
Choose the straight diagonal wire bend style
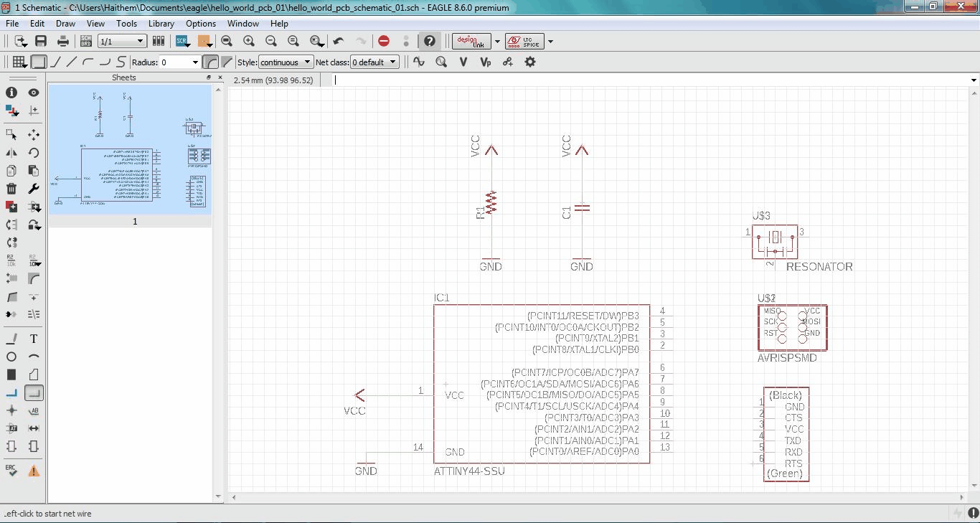(72, 62)
